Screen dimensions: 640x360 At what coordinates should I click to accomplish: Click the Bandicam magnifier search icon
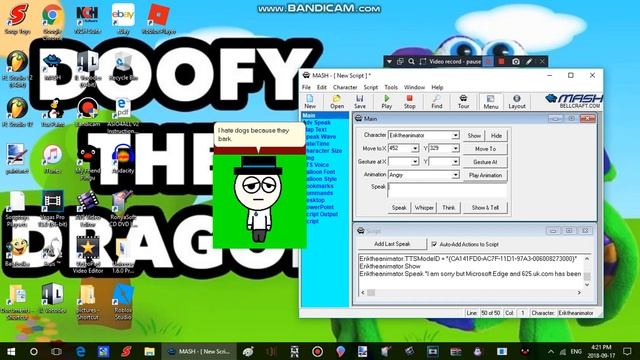[411, 62]
